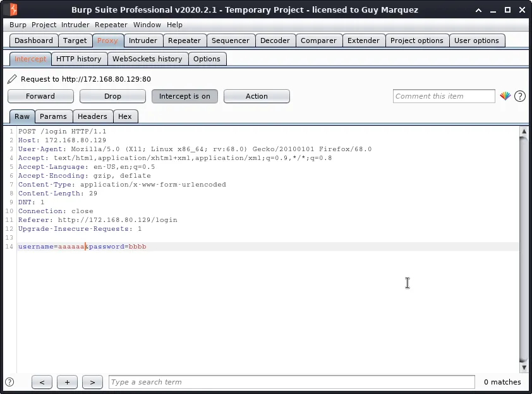Open the WebSockets history sub-tab
This screenshot has width=532, height=394.
point(147,59)
